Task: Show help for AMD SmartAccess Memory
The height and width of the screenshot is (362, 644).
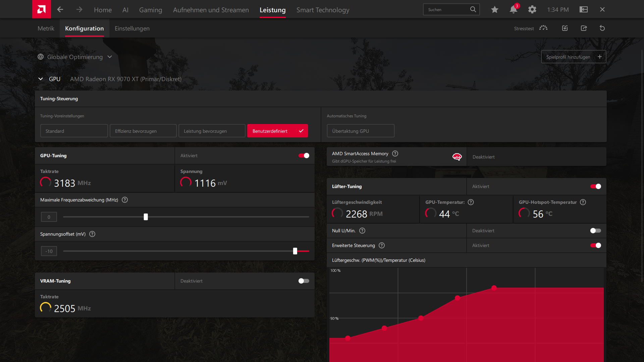Action: pos(395,154)
